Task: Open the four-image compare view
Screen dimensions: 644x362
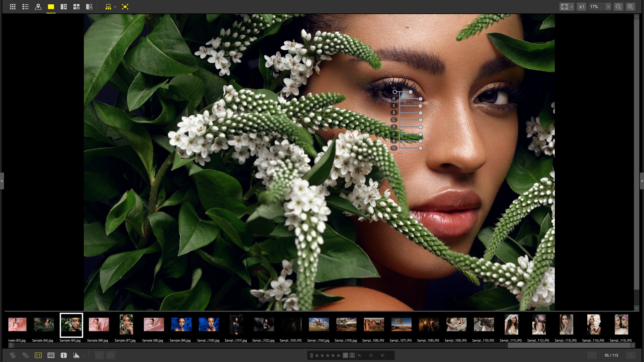Action: click(76, 6)
